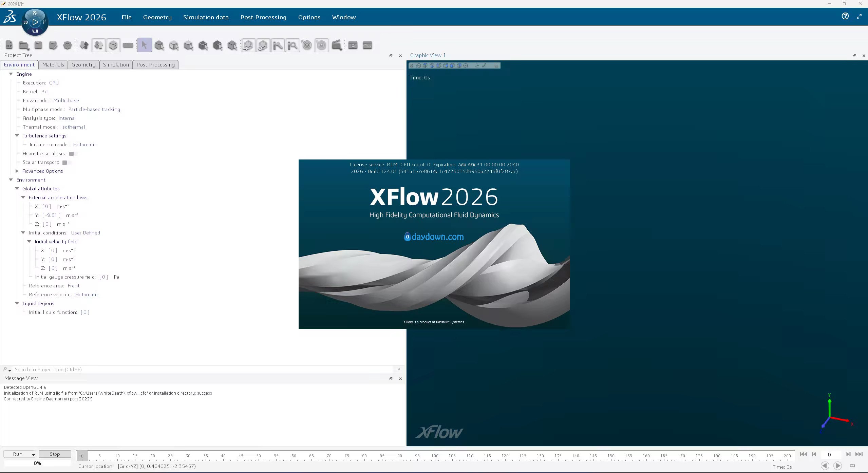Viewport: 868px width, 473px height.
Task: Activate the arrow selection pointer tool
Action: click(144, 45)
